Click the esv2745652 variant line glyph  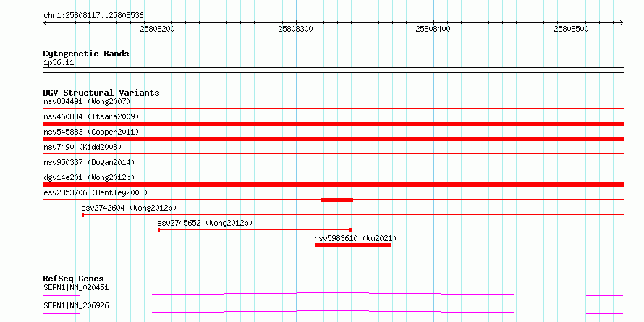coord(255,230)
